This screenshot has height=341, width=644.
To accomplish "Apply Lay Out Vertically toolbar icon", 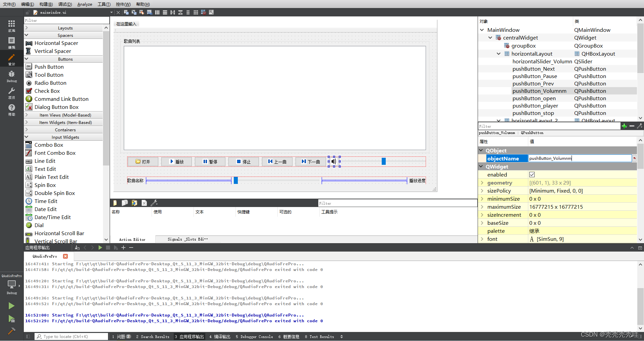I will [165, 12].
